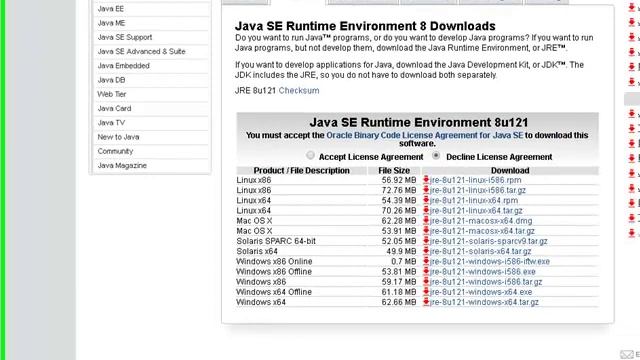Select Accept License Agreement radio button
This screenshot has height=360, width=640.
pyautogui.click(x=311, y=155)
